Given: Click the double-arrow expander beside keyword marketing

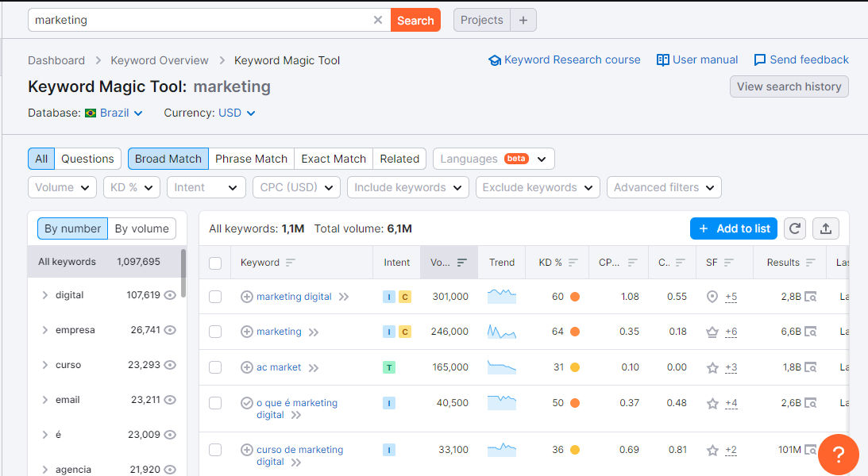Looking at the screenshot, I should 313,332.
